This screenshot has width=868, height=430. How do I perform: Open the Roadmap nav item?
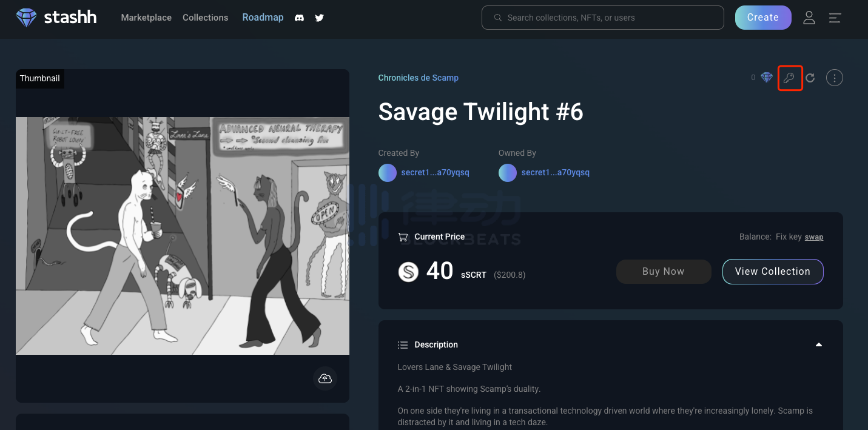(263, 18)
